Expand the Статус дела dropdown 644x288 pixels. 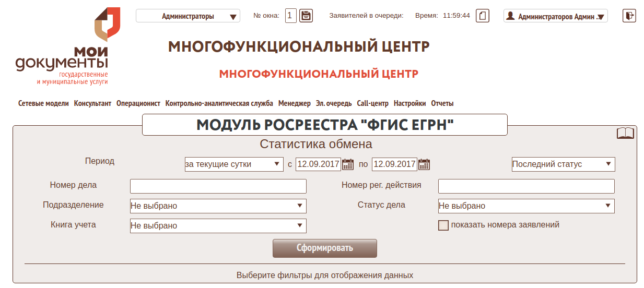tap(526, 206)
